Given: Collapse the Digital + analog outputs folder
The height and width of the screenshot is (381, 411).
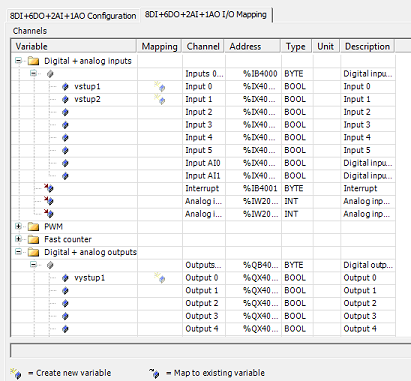Looking at the screenshot, I should coord(18,252).
